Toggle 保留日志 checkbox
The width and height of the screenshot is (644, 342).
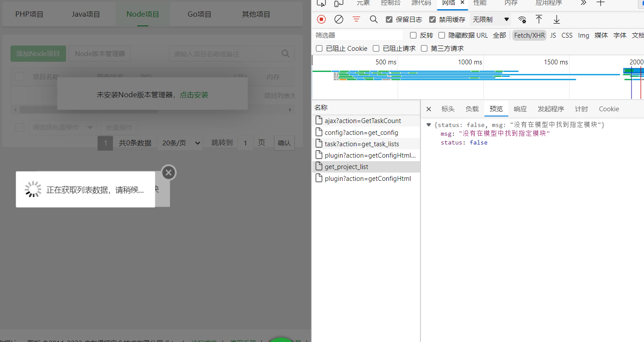point(389,19)
